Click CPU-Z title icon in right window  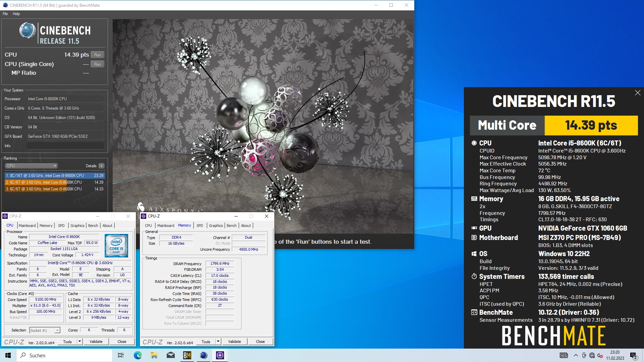pos(144,216)
